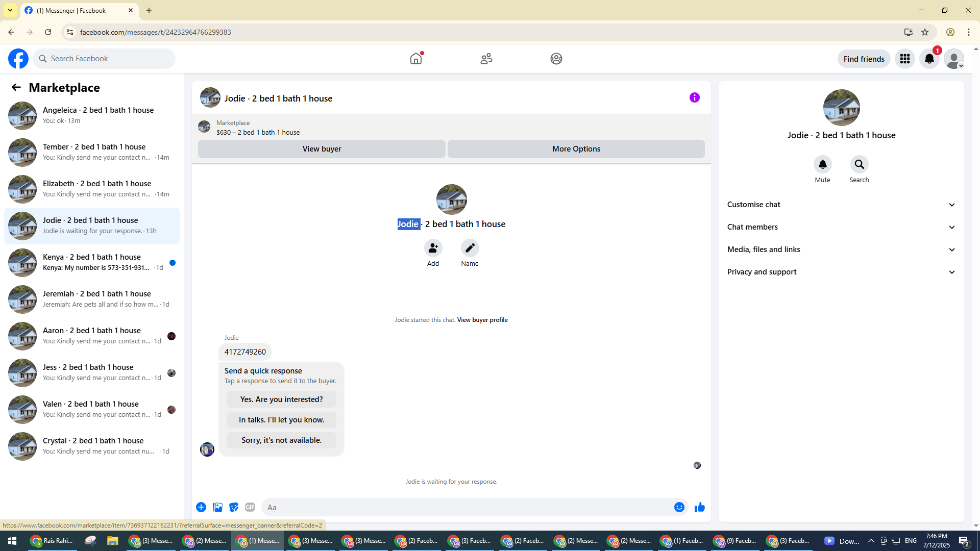Click the Add people icon

tap(433, 248)
